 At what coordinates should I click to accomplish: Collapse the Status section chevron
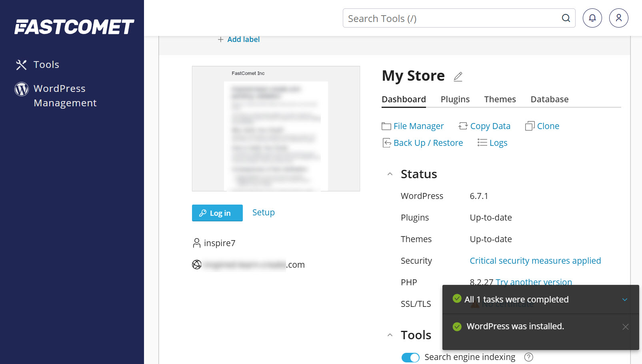click(390, 174)
